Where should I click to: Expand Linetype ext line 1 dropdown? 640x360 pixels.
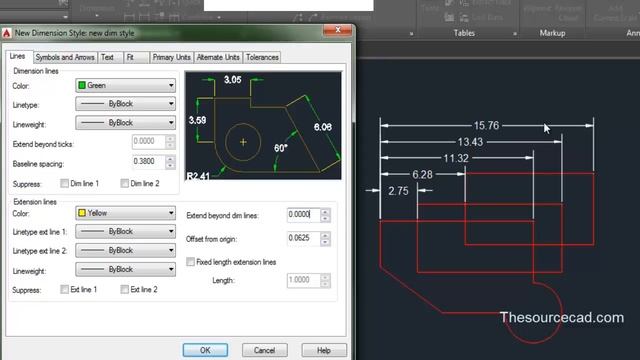(125, 231)
